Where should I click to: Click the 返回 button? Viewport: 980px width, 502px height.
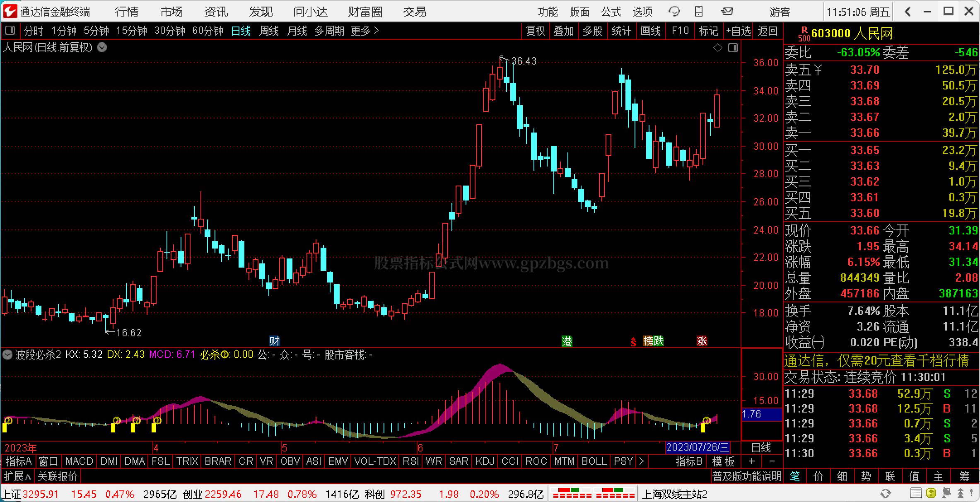(768, 31)
